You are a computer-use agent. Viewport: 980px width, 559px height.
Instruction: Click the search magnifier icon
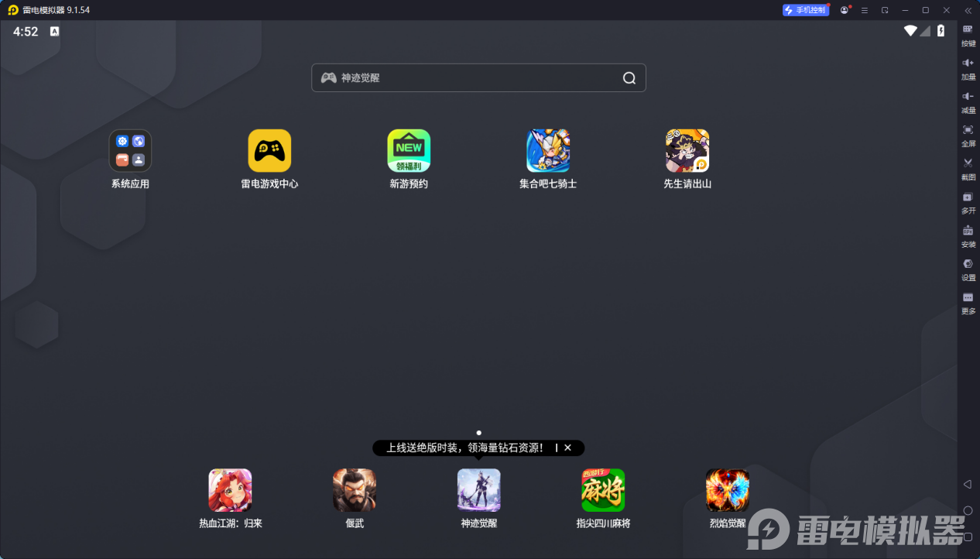coord(629,78)
